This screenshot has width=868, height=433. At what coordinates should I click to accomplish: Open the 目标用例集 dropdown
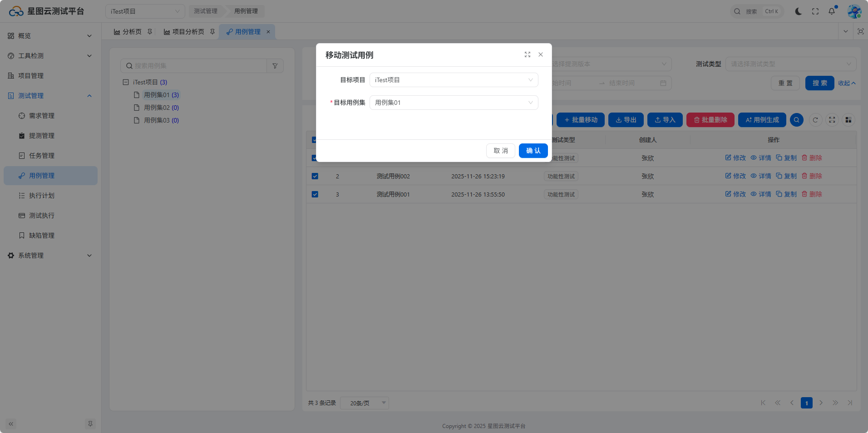(454, 103)
